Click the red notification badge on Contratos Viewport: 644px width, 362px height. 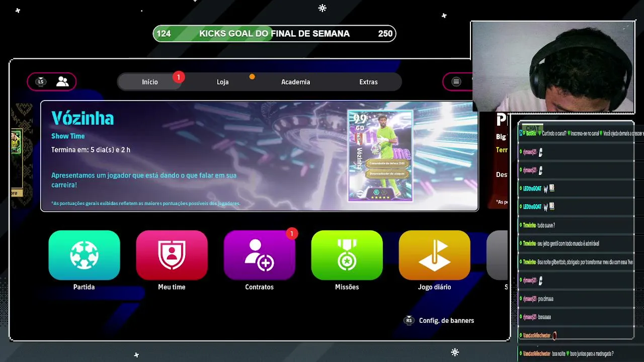[291, 233]
